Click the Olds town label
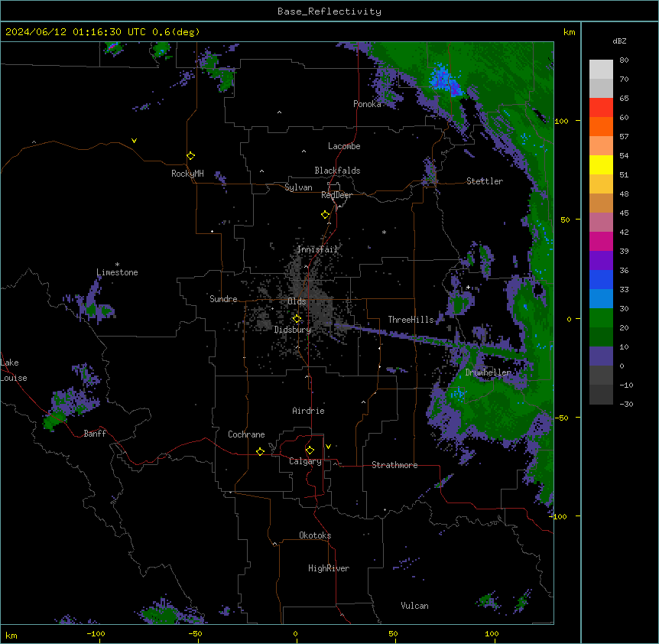The width and height of the screenshot is (659, 644). click(297, 301)
